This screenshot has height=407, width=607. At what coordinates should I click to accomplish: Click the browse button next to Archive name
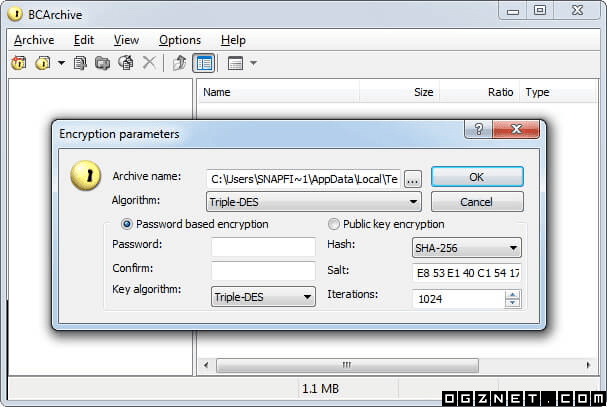point(412,178)
